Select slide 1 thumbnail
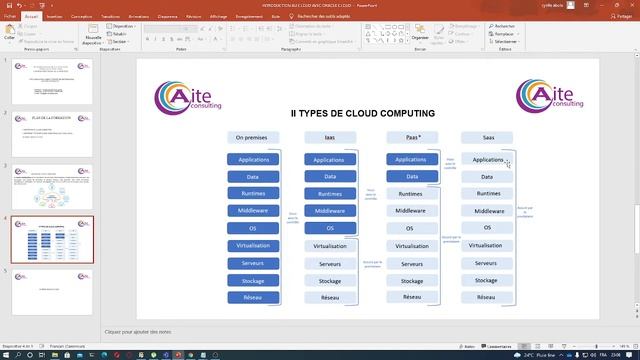Screen dimensions: 640x360 pos(52,81)
